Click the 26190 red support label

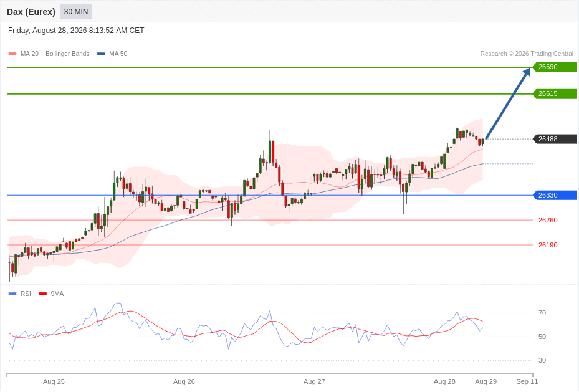tap(548, 245)
